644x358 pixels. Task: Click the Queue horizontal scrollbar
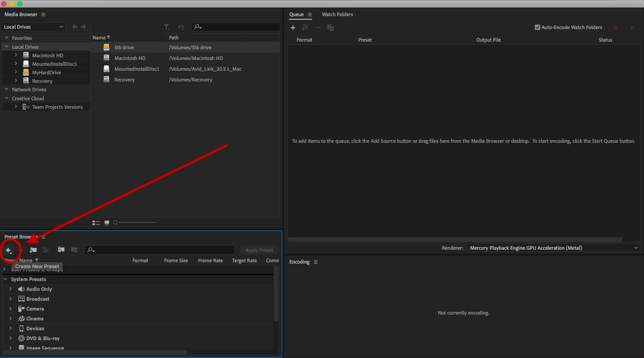pos(455,239)
